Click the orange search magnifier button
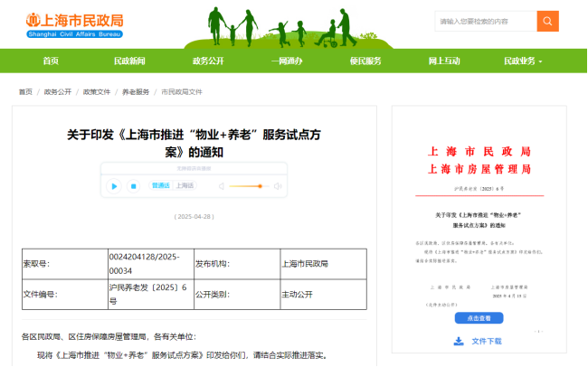 click(x=547, y=21)
